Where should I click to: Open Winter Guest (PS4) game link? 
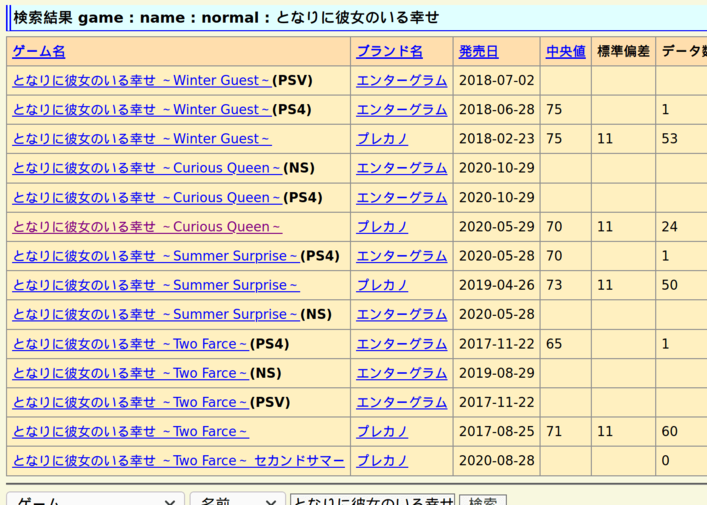tap(142, 110)
